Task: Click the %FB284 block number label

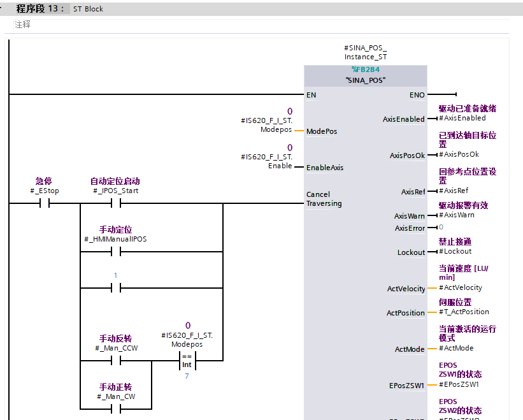Action: [365, 69]
